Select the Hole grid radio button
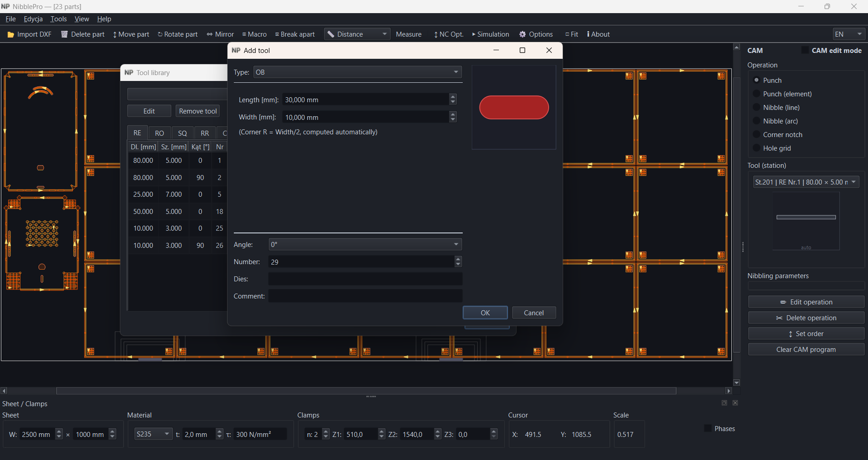The image size is (868, 460). [x=756, y=148]
